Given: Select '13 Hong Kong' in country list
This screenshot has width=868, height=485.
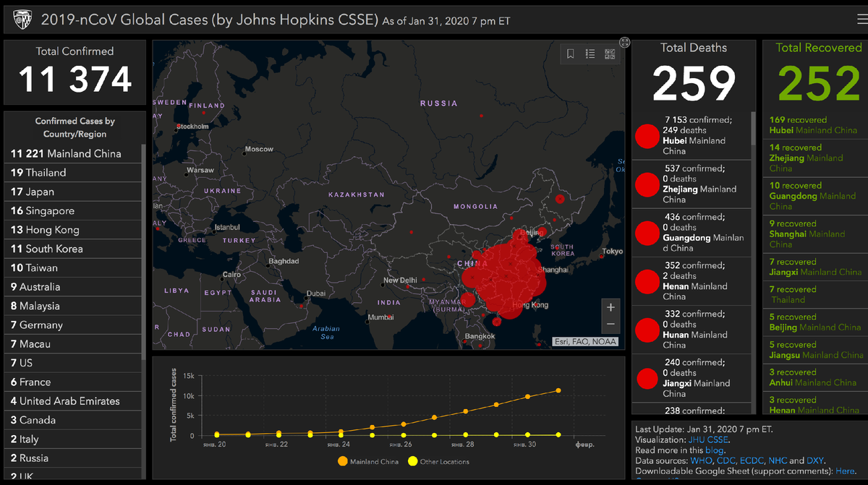Looking at the screenshot, I should click(x=72, y=230).
